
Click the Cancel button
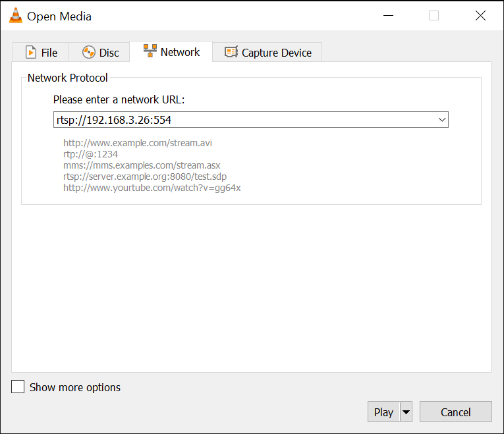[x=455, y=412]
